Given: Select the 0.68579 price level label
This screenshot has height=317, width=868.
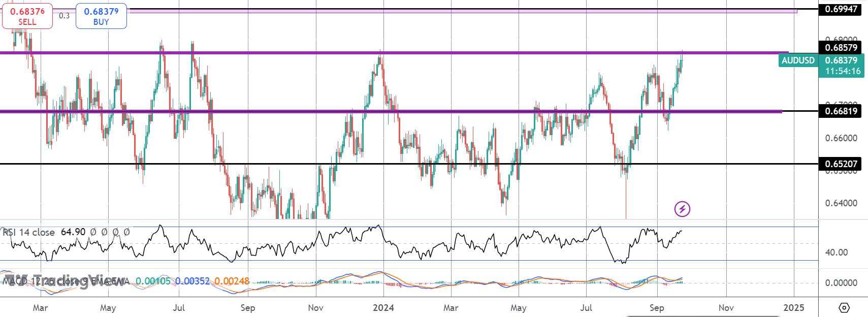Looking at the screenshot, I should point(841,48).
